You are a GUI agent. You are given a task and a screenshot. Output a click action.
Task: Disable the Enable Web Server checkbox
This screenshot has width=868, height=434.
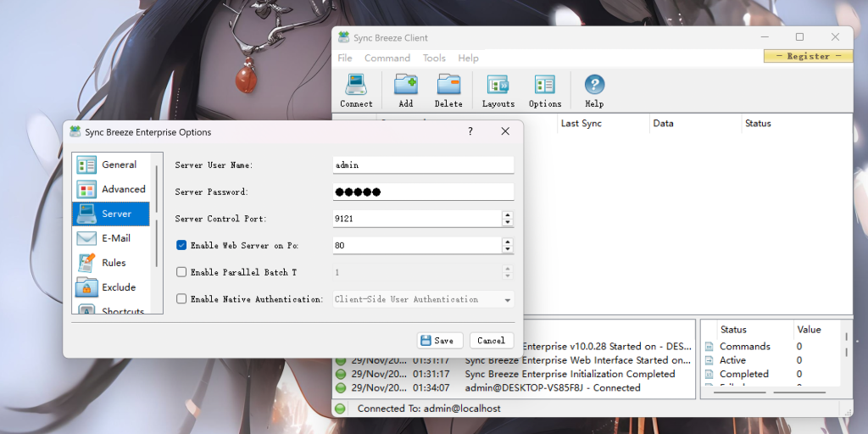tap(181, 246)
